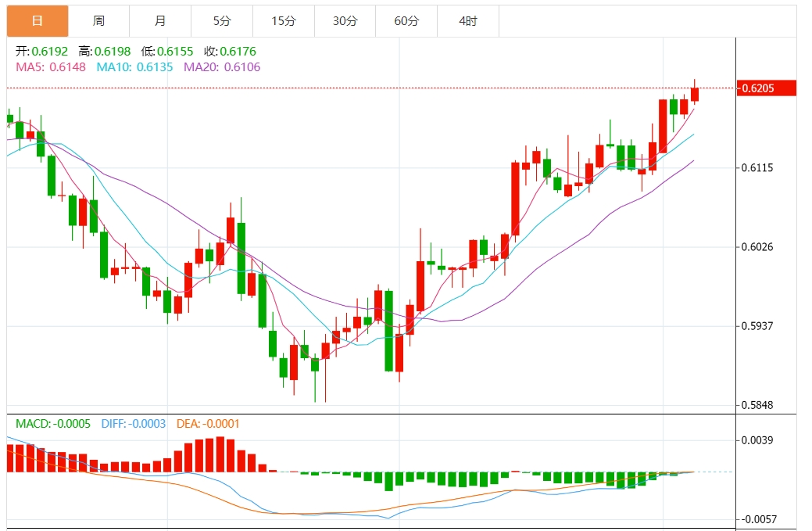
Task: Switch to the weekly 周 tab
Action: pyautogui.click(x=99, y=20)
